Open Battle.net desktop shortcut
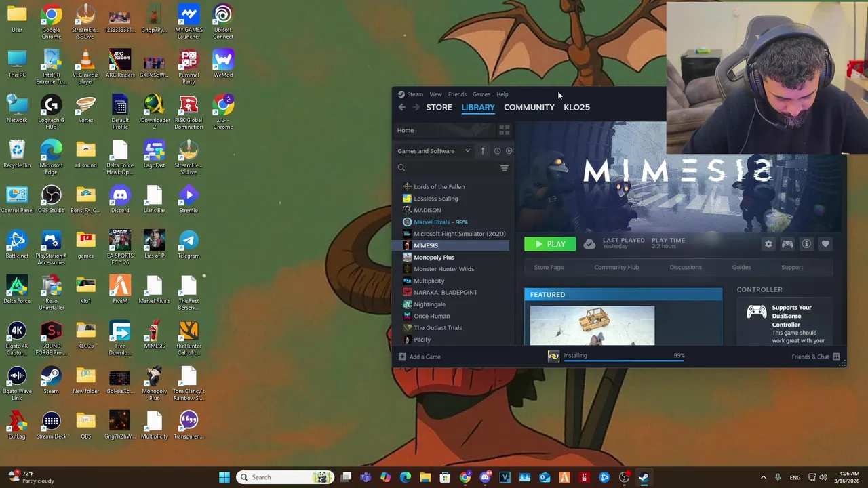The width and height of the screenshot is (868, 488). 17,245
